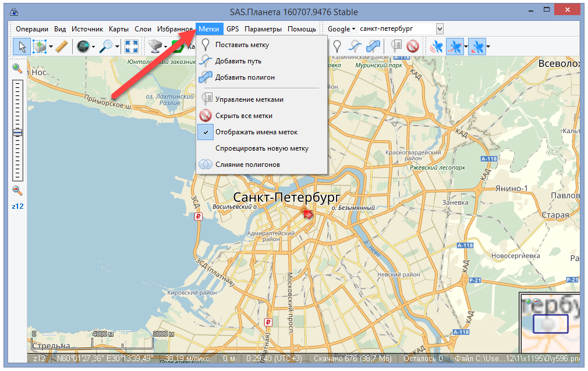The image size is (588, 371).
Task: Open the 'Параметры' menu
Action: (263, 28)
